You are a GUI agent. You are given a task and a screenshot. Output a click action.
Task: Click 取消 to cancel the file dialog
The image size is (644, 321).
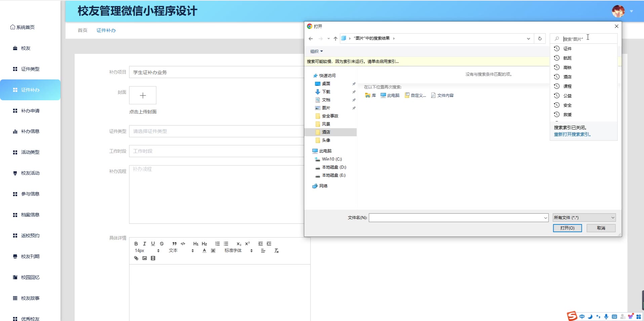[x=601, y=228]
